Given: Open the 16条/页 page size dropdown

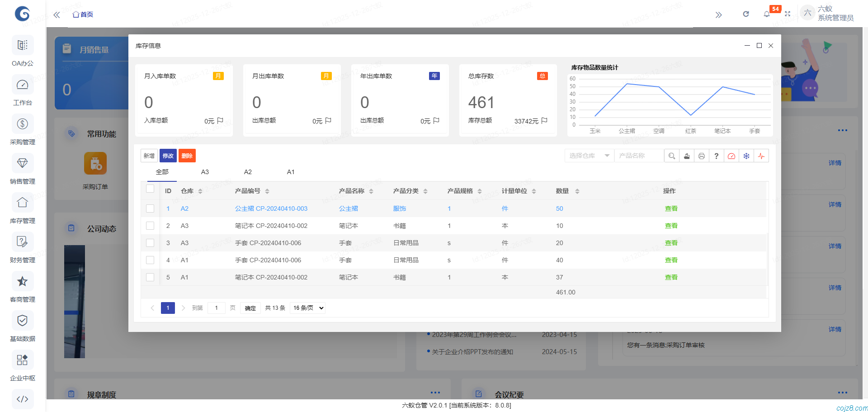Looking at the screenshot, I should point(307,308).
